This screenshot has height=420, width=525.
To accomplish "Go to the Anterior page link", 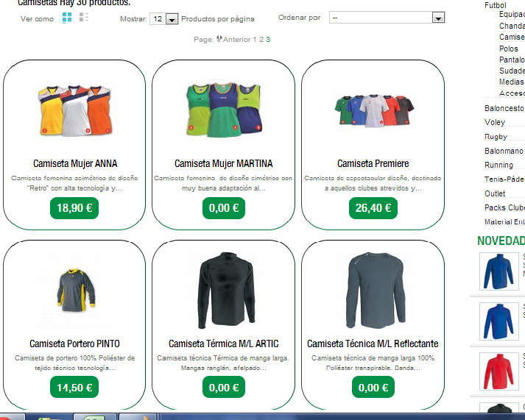I will [236, 40].
